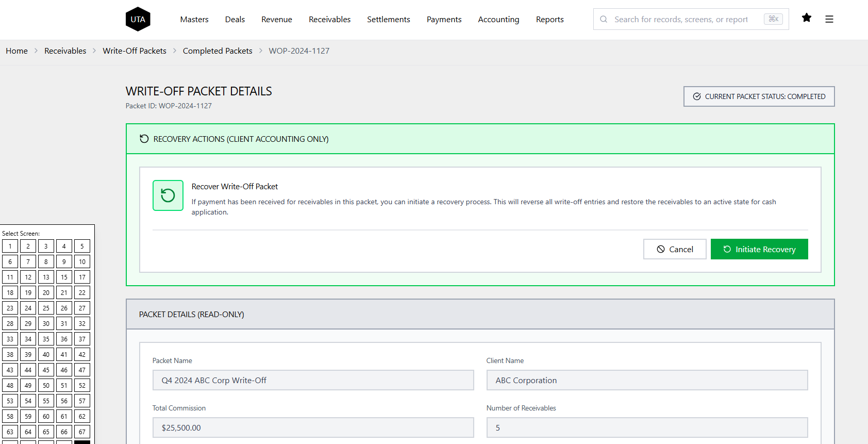Click the green recover packet icon
The height and width of the screenshot is (444, 868).
click(x=168, y=195)
